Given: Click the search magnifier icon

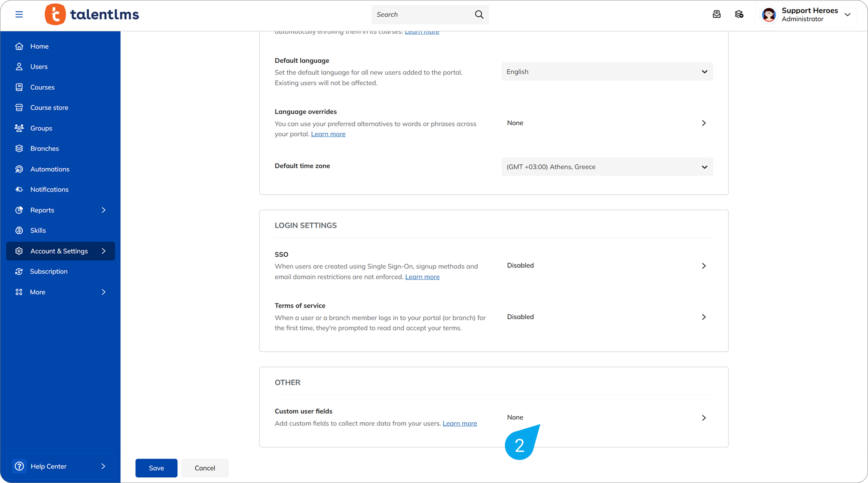Looking at the screenshot, I should click(479, 14).
